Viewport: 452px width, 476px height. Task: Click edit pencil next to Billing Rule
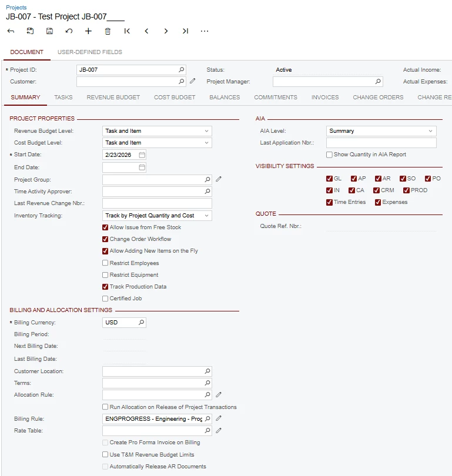click(x=219, y=418)
